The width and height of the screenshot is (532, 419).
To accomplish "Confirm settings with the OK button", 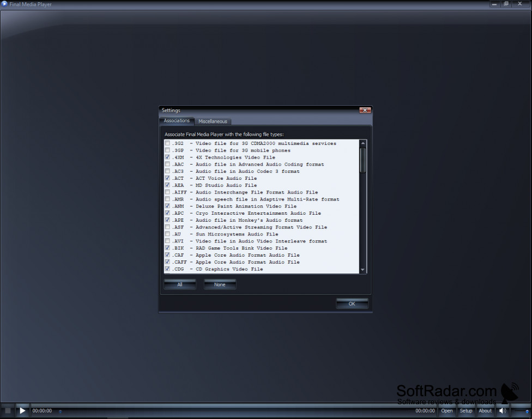I will click(x=352, y=303).
